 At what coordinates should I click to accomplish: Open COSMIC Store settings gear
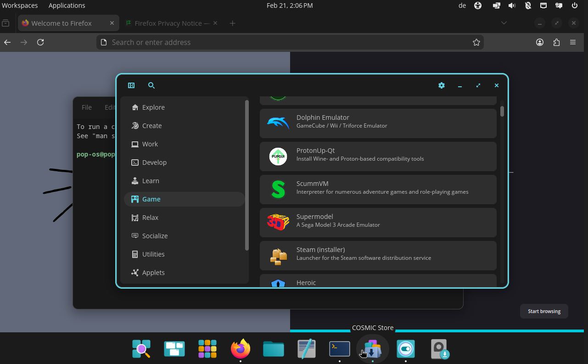(x=442, y=85)
